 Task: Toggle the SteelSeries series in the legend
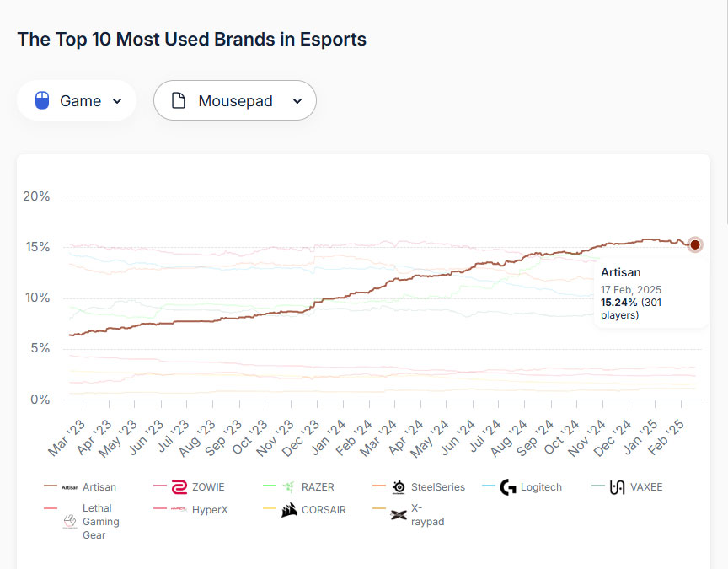point(419,486)
